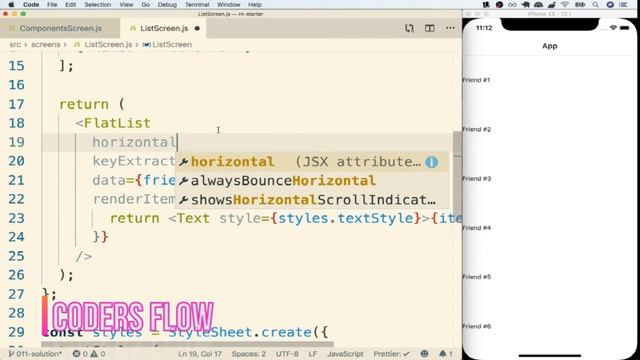Select the ListScreen.js editor tab
This screenshot has height=360, width=640.
pyautogui.click(x=163, y=28)
